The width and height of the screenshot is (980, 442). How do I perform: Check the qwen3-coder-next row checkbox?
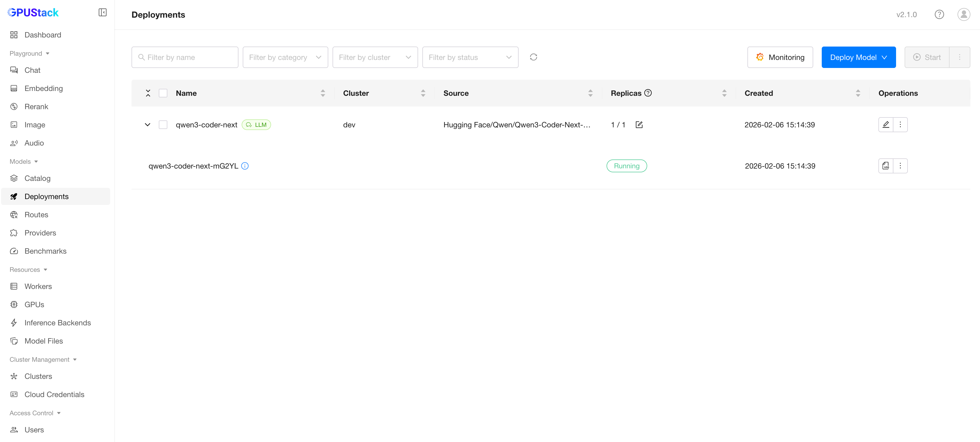[x=163, y=125]
